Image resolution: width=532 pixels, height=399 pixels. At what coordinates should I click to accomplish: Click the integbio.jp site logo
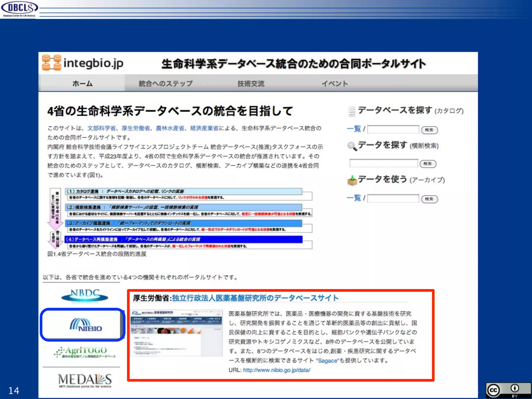coord(83,63)
